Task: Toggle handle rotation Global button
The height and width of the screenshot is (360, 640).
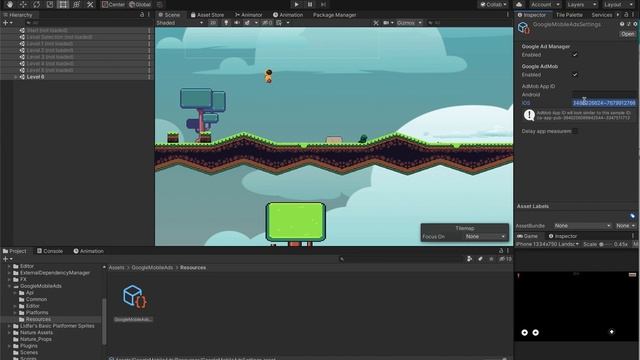Action: (140, 4)
